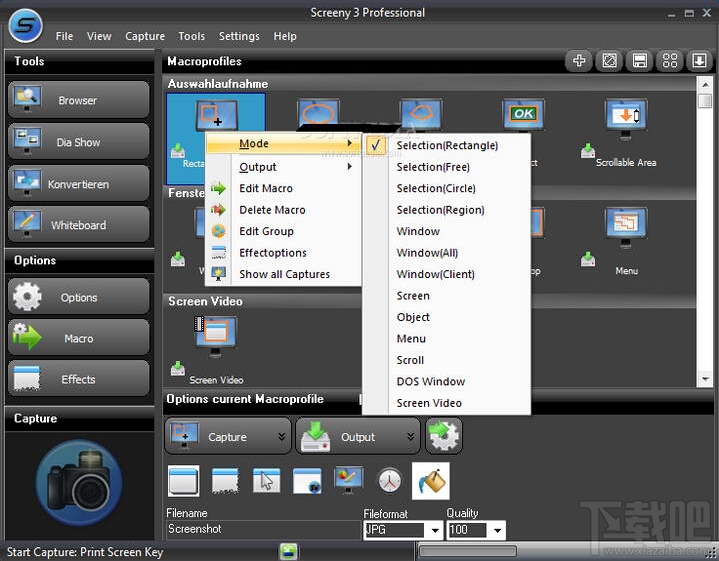The image size is (719, 561).
Task: Expand the Output submenu
Action: coord(283,167)
